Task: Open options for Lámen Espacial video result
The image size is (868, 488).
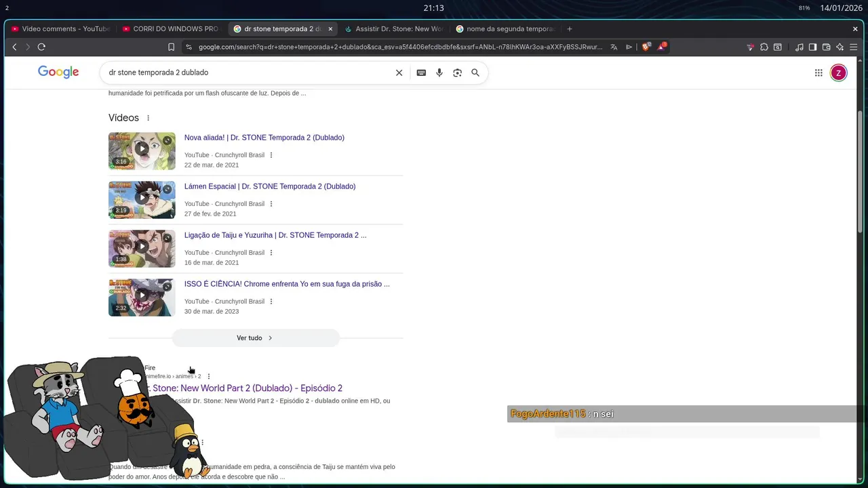Action: 271,204
